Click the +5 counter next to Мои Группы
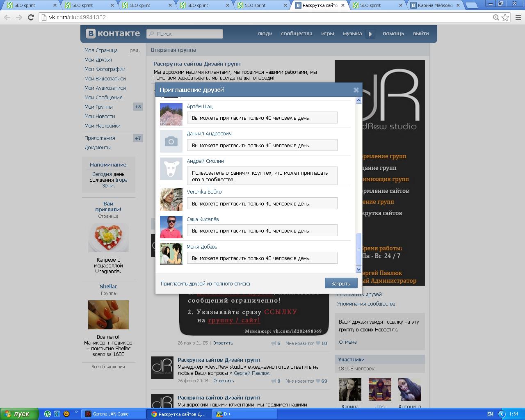This screenshot has height=420, width=525. [x=138, y=107]
